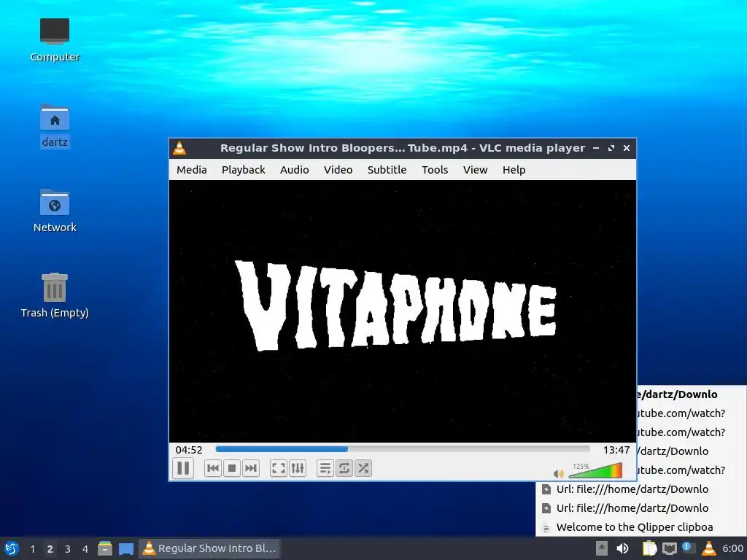Screen dimensions: 747x560
Task: Open update notifier tray icon
Action: (x=689, y=548)
